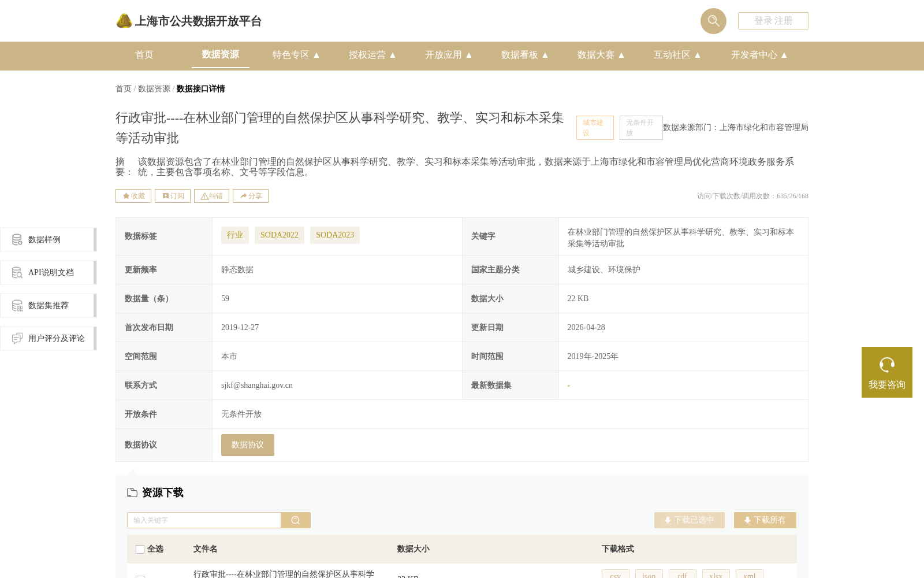
Task: Click the visit/download count text
Action: click(x=752, y=196)
